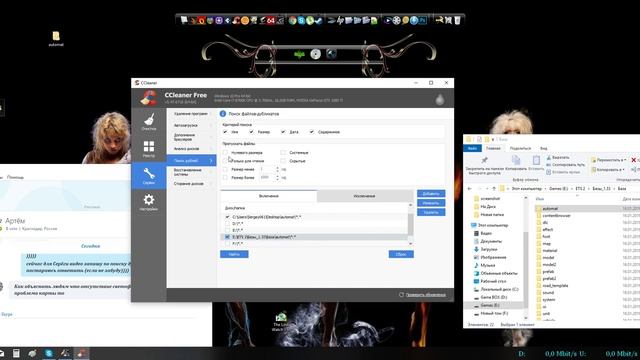Click scroll-up arrow of Explorer navigation pane
640x360 pixels.
[x=525, y=198]
